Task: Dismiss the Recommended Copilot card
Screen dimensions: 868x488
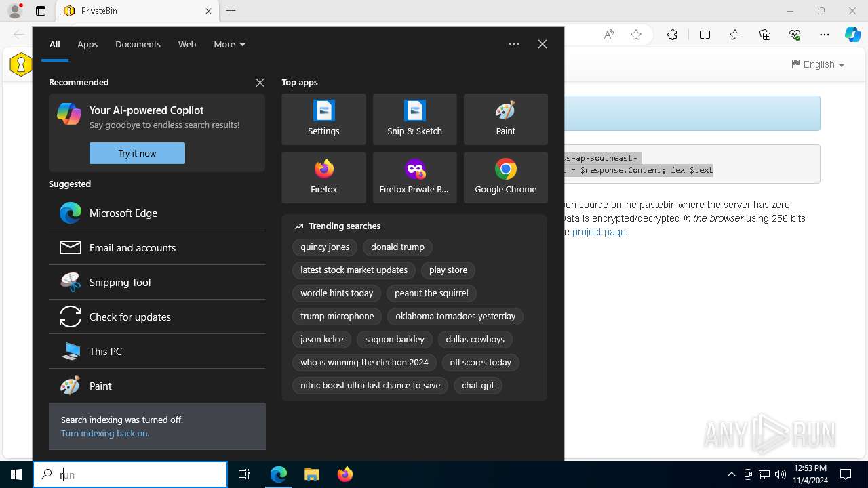Action: (x=260, y=82)
